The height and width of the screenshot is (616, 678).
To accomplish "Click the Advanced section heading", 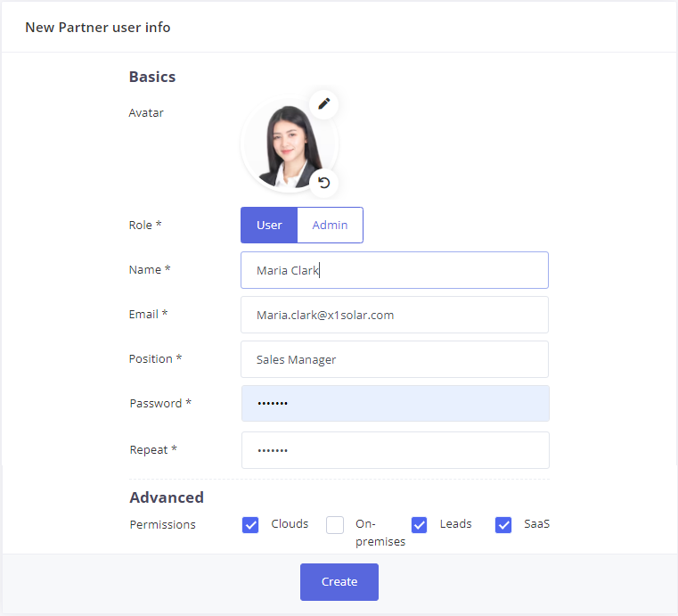I will pos(167,497).
